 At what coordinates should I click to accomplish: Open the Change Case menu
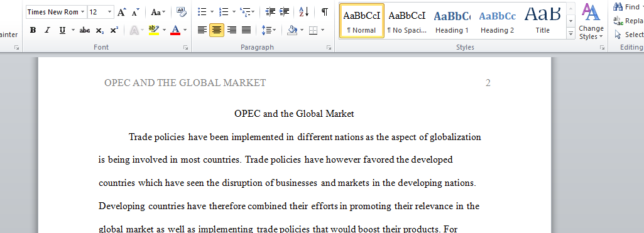point(158,12)
